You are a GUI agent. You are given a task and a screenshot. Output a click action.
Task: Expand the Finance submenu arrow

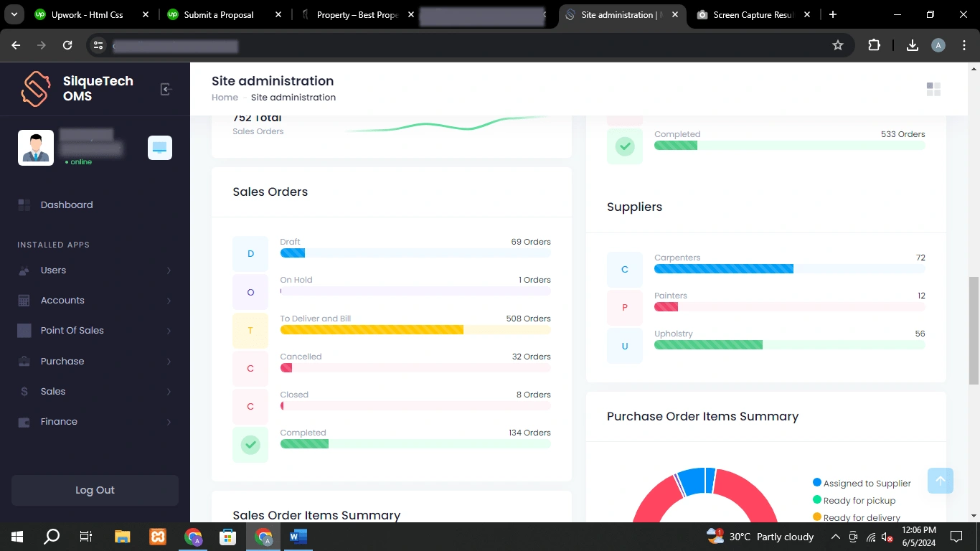point(169,422)
